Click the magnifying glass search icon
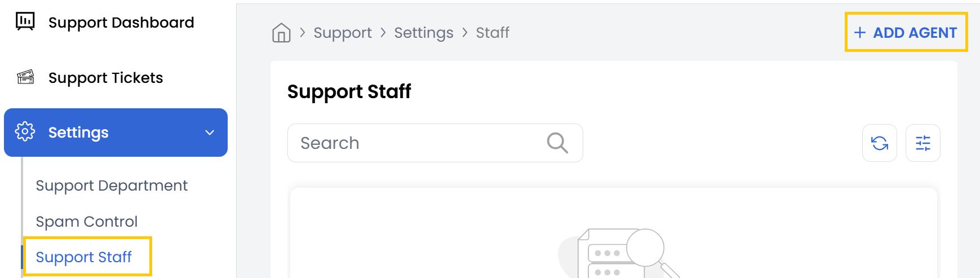Screen dimensions: 980x278 coord(557,143)
